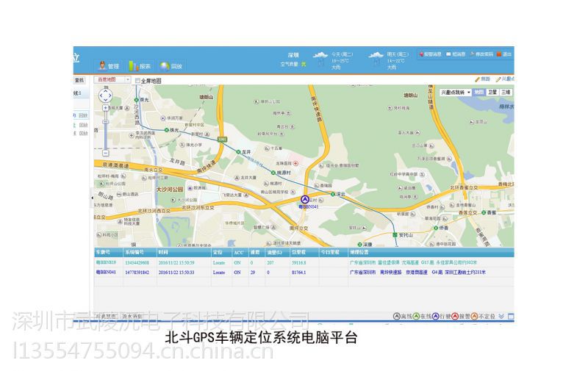
Task: Sort by the 时间 column header
Action: tap(184, 252)
